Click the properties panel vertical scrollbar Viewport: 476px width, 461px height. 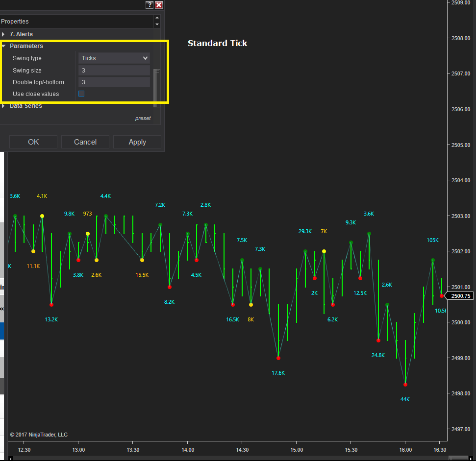pos(157,88)
